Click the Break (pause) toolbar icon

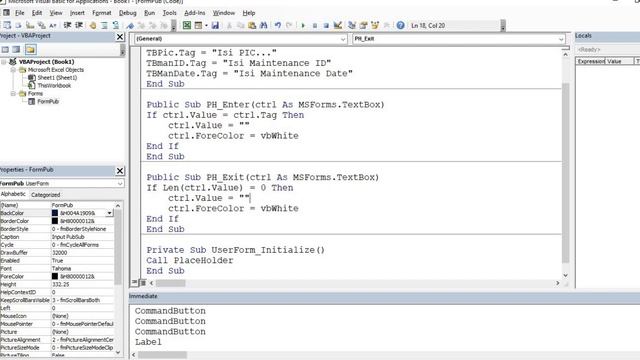coord(315,25)
